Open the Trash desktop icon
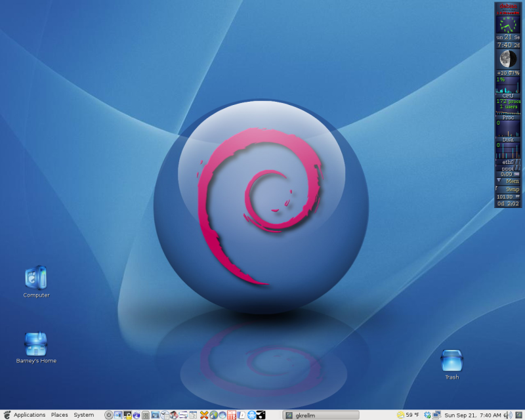 click(451, 360)
